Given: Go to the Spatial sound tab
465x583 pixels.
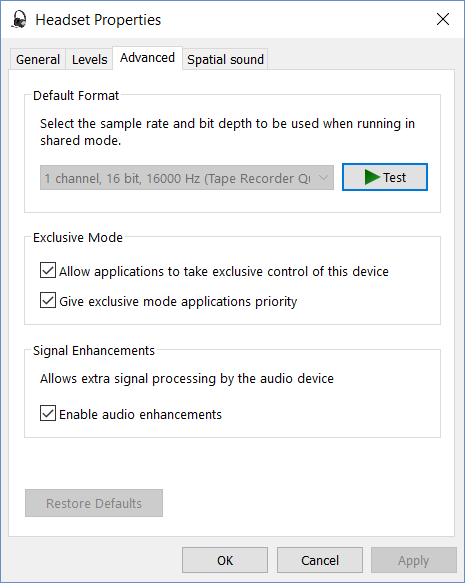Looking at the screenshot, I should click(225, 59).
